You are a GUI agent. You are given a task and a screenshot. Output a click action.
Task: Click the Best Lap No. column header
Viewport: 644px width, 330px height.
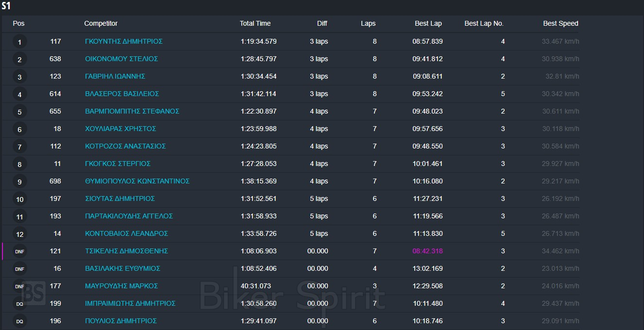tap(484, 23)
